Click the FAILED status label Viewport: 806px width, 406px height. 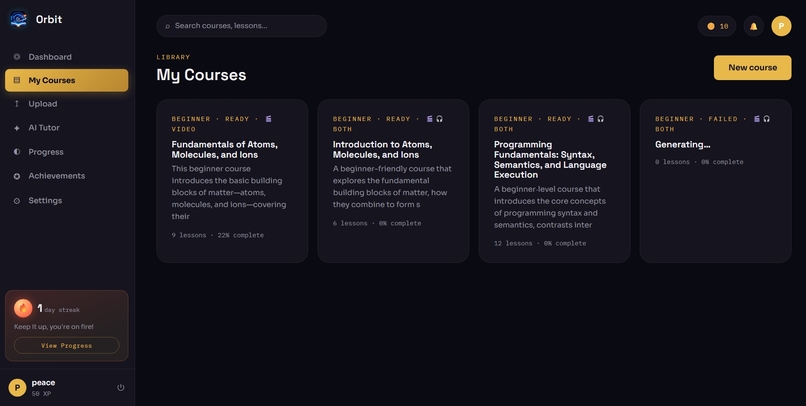coord(723,119)
